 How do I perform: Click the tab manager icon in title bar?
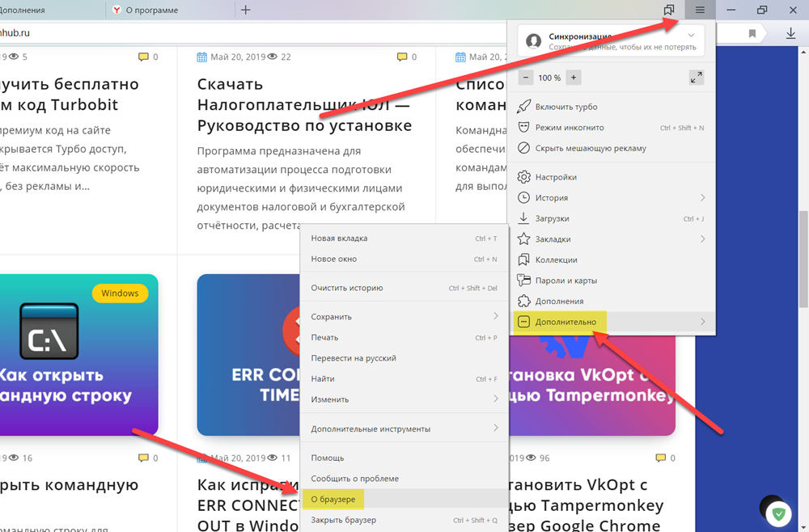669,10
